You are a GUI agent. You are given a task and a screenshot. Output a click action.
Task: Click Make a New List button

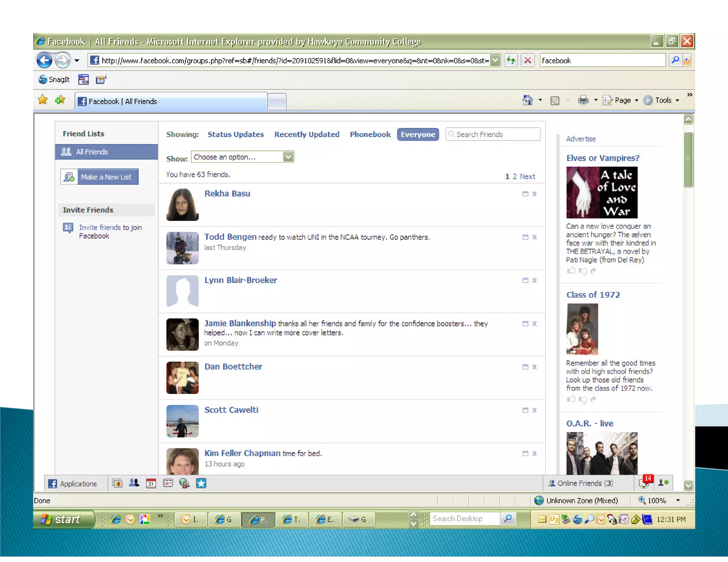(x=100, y=177)
